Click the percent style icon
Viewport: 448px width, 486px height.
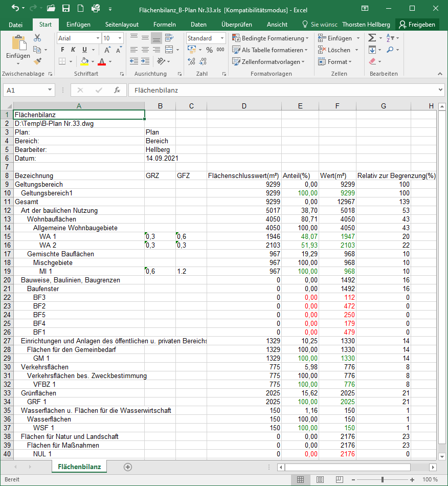coord(209,50)
